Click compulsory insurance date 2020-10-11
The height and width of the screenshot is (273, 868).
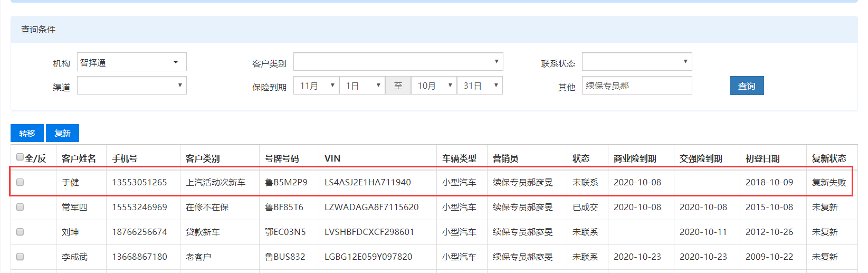[x=703, y=232]
